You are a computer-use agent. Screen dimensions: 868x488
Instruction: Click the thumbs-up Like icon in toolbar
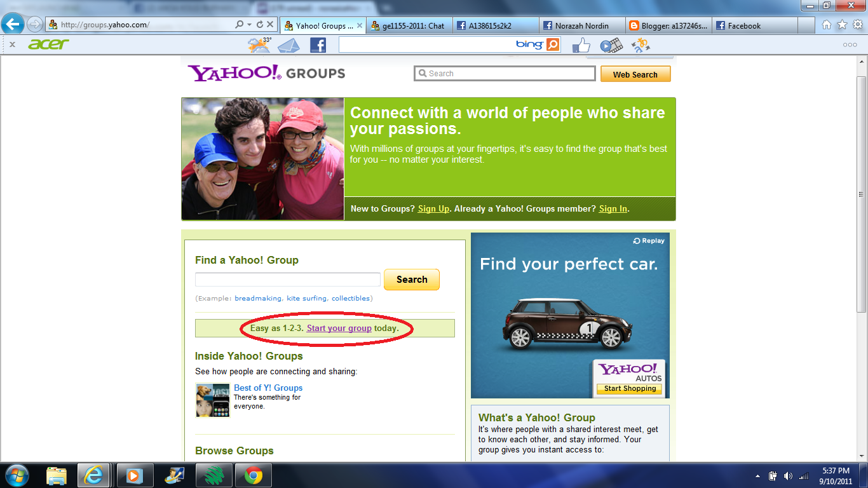[581, 45]
